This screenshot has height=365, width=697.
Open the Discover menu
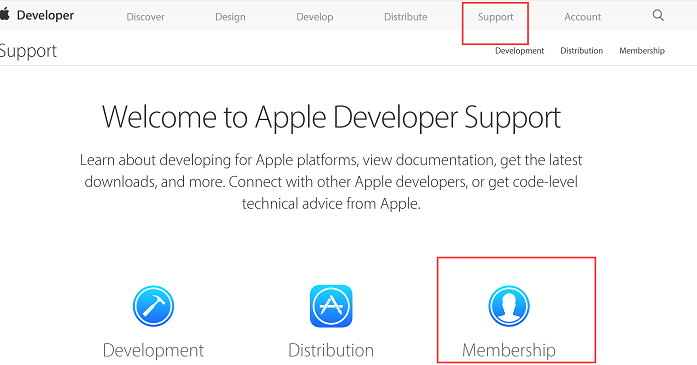145,17
